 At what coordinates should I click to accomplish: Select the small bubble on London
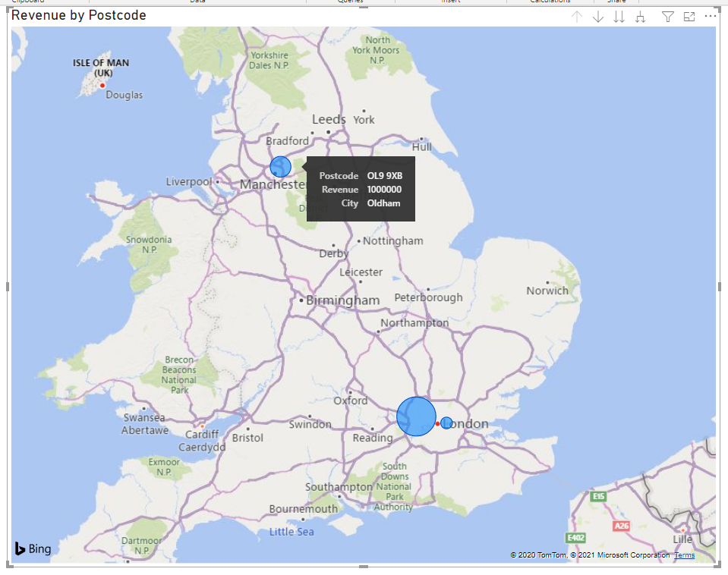(x=446, y=423)
